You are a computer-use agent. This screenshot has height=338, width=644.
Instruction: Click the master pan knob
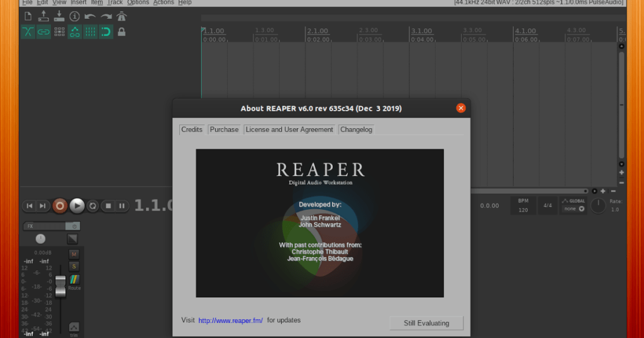tap(40, 239)
